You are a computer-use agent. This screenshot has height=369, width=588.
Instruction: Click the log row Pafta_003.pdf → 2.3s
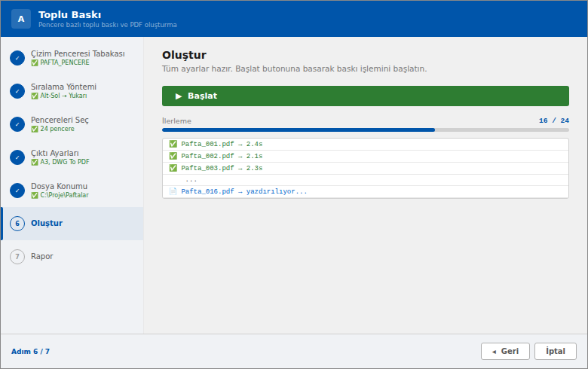[366, 168]
